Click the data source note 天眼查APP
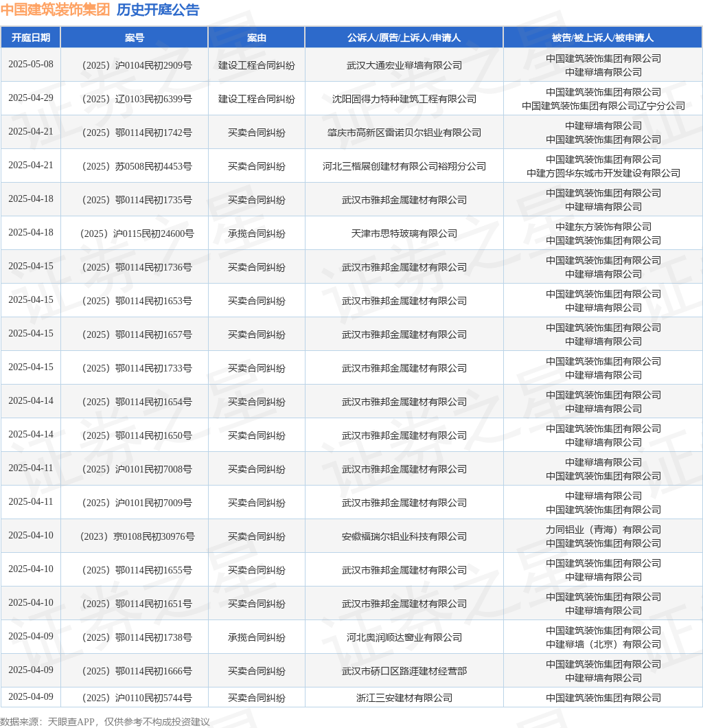The image size is (703, 728). pyautogui.click(x=71, y=722)
